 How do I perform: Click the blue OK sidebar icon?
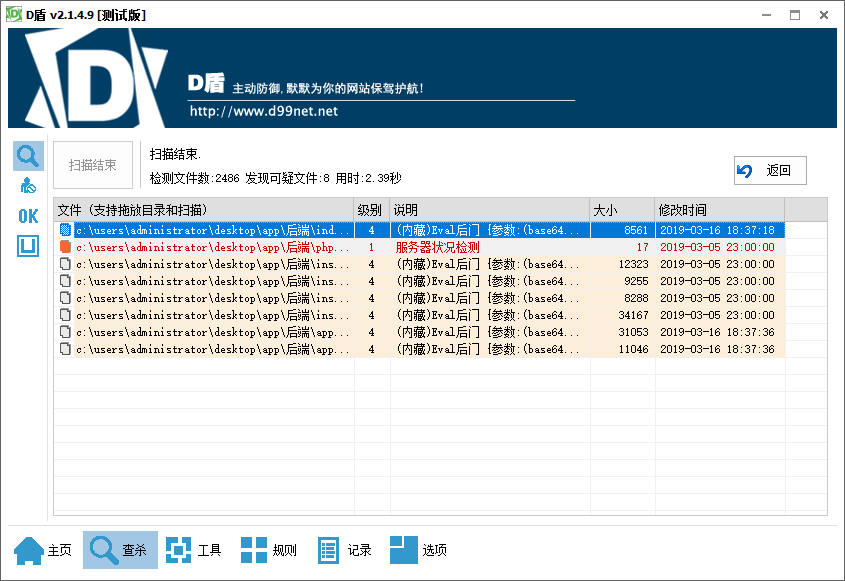click(x=28, y=216)
